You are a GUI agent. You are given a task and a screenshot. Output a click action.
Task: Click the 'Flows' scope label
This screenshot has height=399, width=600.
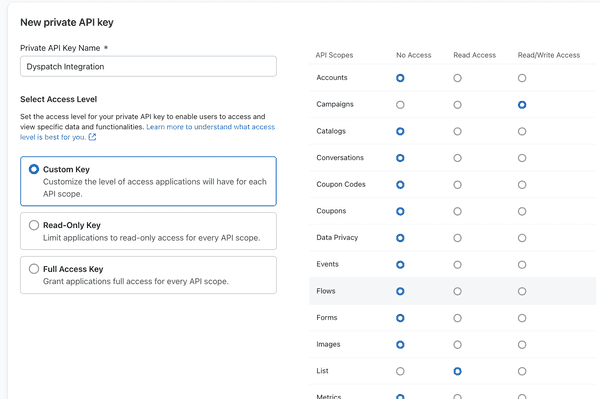326,291
